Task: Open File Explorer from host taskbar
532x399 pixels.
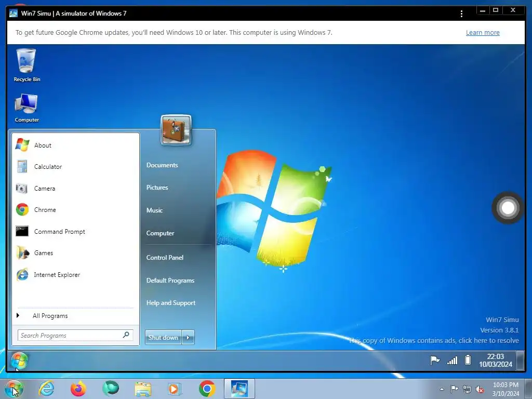Action: 143,389
